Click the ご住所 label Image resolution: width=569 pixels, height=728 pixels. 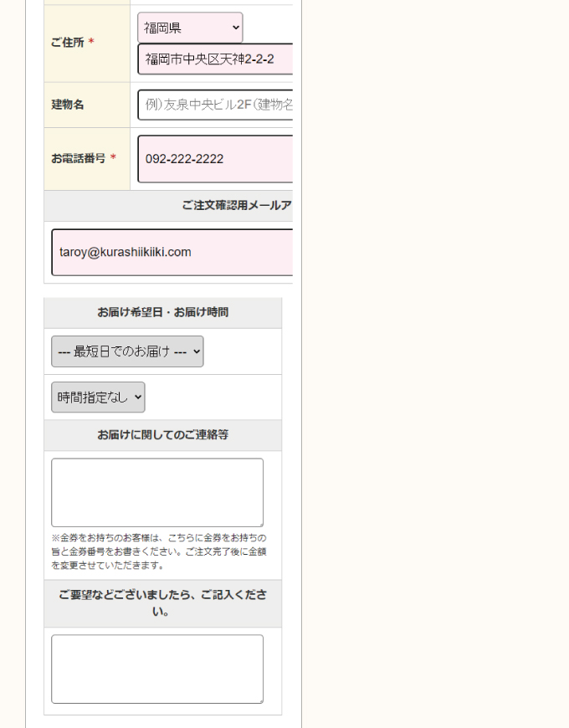(68, 42)
